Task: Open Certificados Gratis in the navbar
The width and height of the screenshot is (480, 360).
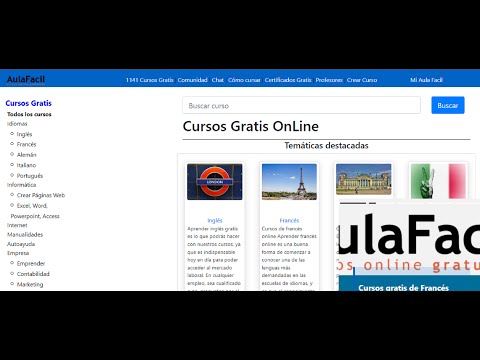Action: pyautogui.click(x=288, y=80)
